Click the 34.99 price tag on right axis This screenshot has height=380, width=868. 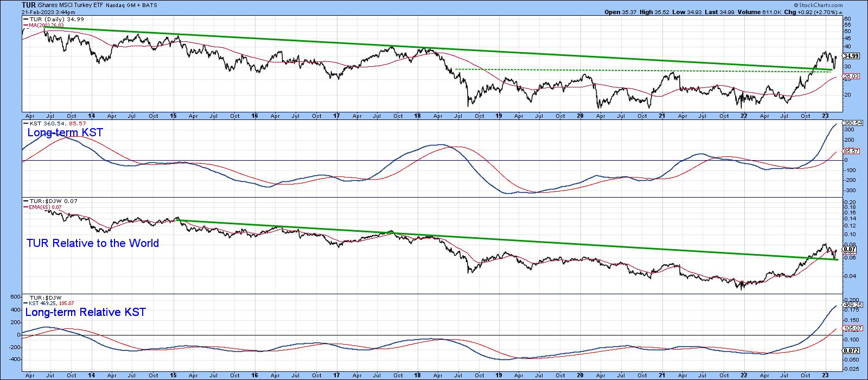tap(851, 56)
